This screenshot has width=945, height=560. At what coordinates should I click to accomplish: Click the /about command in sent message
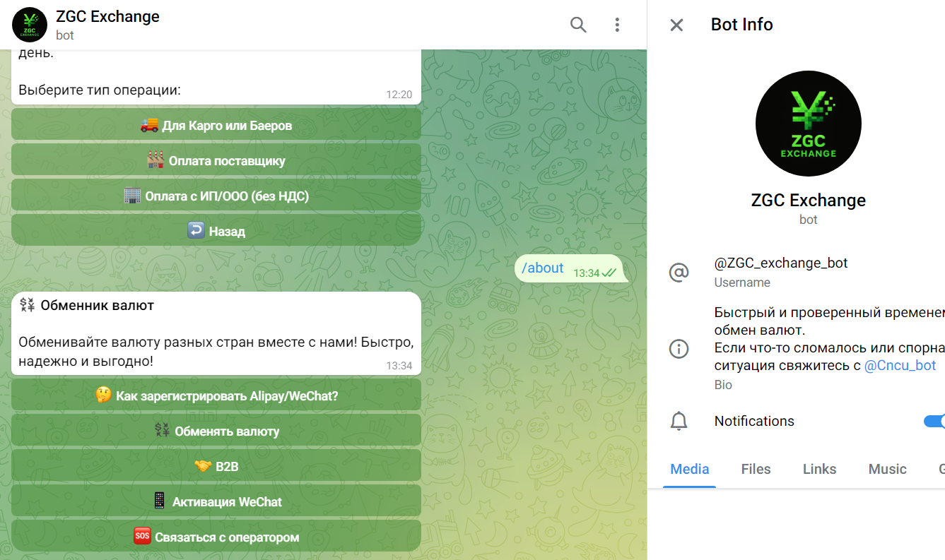[x=543, y=268]
